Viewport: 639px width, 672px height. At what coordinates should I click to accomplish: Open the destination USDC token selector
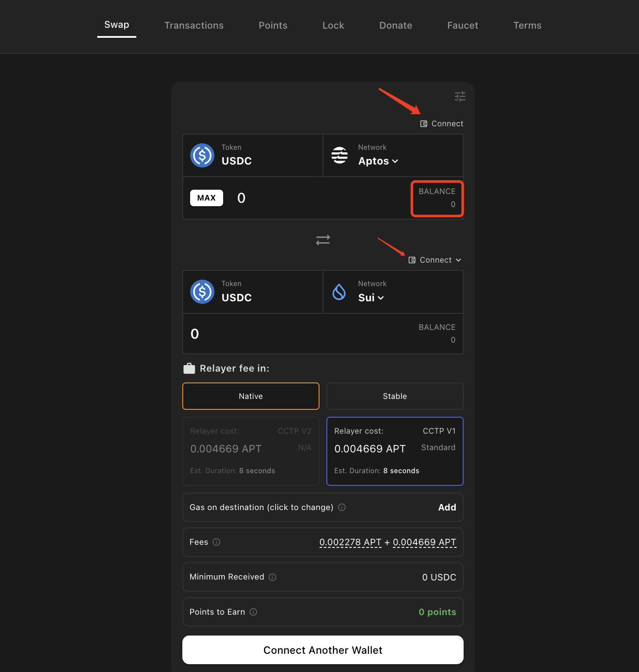coord(253,292)
